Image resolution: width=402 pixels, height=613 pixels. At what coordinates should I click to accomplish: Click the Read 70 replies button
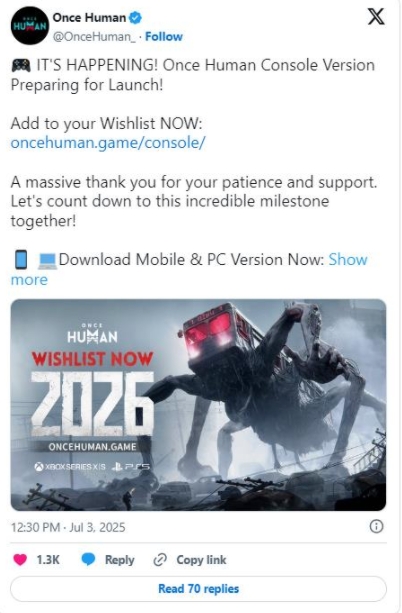click(198, 589)
